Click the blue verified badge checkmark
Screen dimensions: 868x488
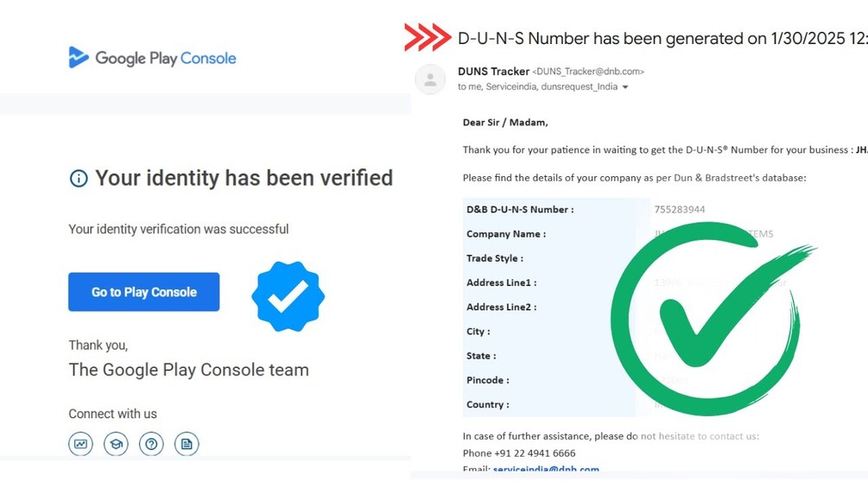pos(288,296)
